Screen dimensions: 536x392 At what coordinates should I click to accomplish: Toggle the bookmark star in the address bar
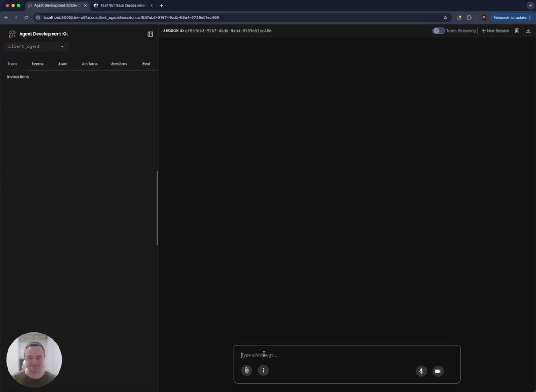(445, 17)
